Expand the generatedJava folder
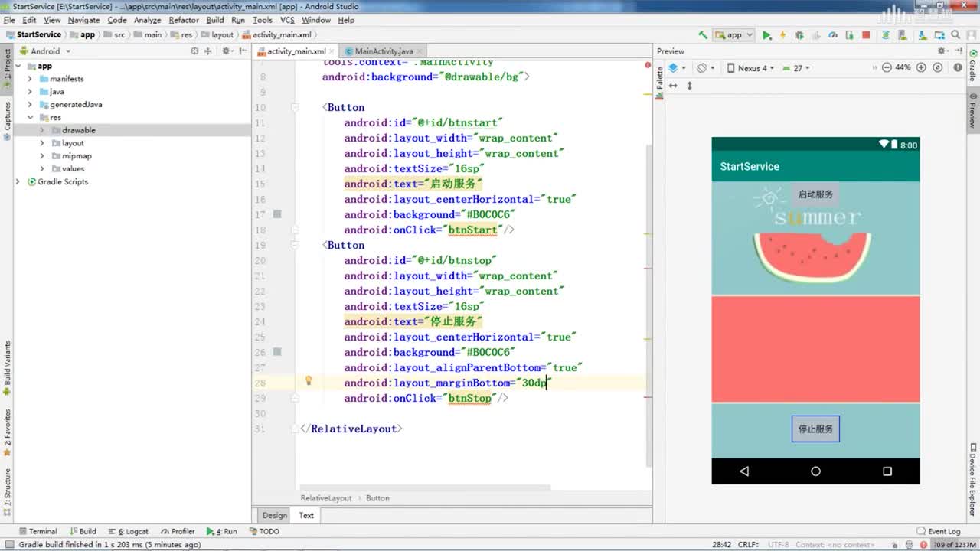This screenshot has height=551, width=980. [x=30, y=105]
